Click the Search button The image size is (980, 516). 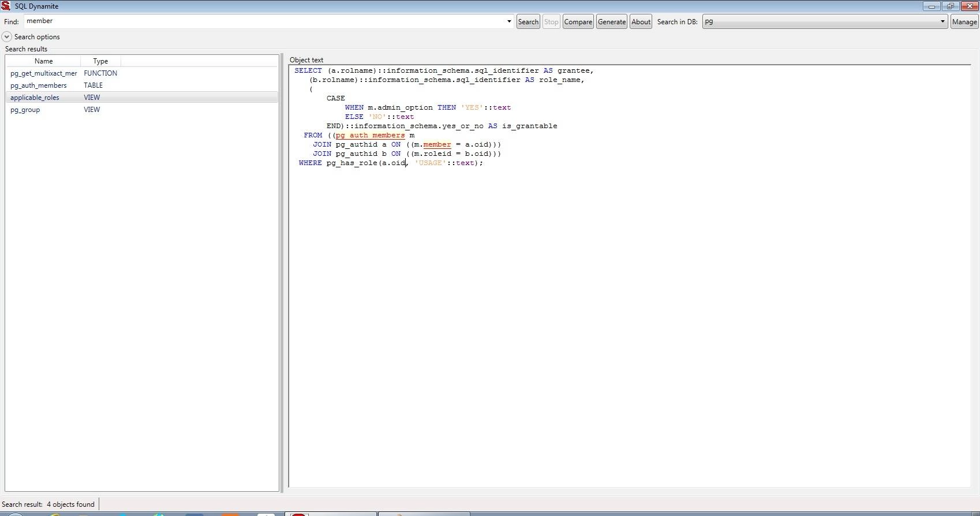click(x=528, y=22)
